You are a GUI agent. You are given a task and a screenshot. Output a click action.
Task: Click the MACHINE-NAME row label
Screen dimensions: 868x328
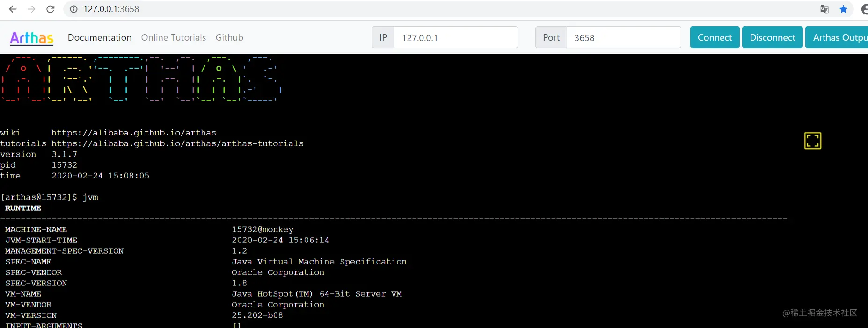tap(36, 229)
